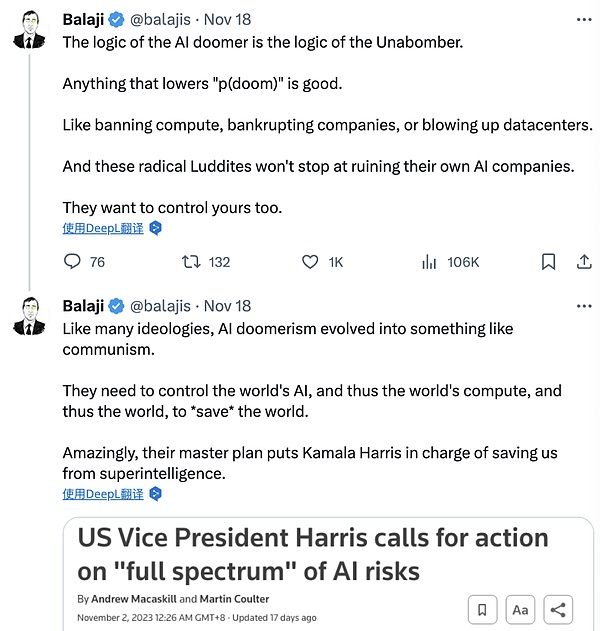Open more options for second tweet
This screenshot has height=631, width=600.
pos(583,305)
